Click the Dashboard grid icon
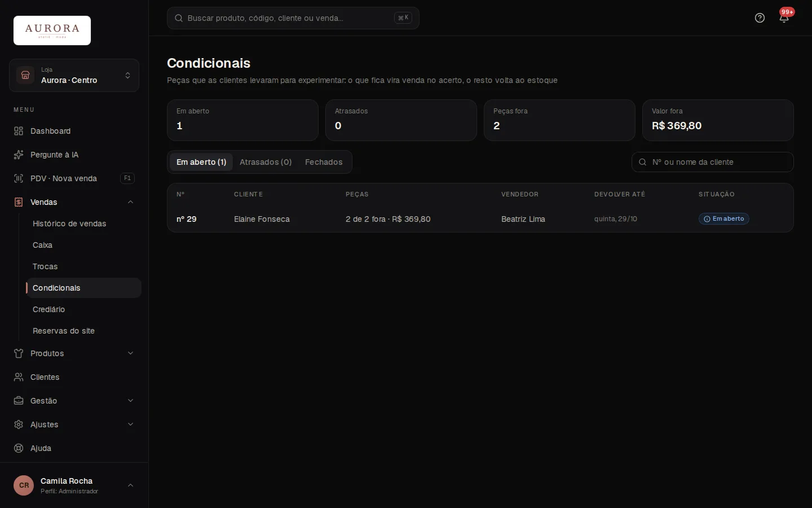Viewport: 812px width, 508px height. tap(19, 131)
